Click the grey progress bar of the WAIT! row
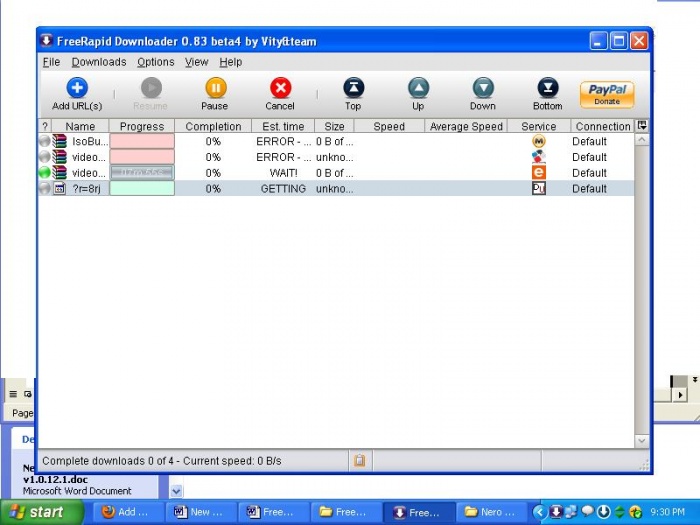The image size is (700, 525). point(142,173)
